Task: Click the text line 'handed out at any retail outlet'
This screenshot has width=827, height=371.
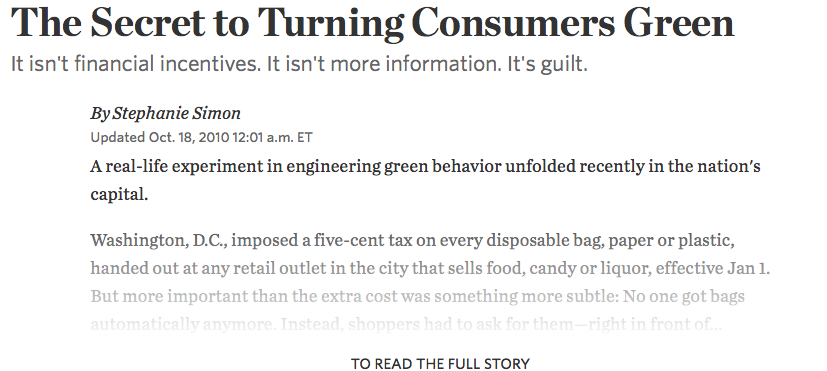Action: (430, 268)
